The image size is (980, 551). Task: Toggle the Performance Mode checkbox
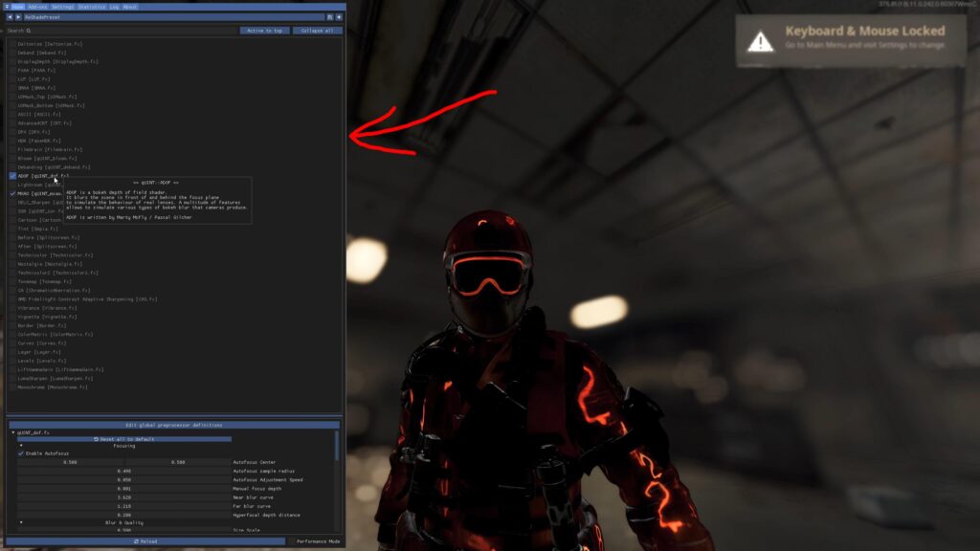click(292, 541)
